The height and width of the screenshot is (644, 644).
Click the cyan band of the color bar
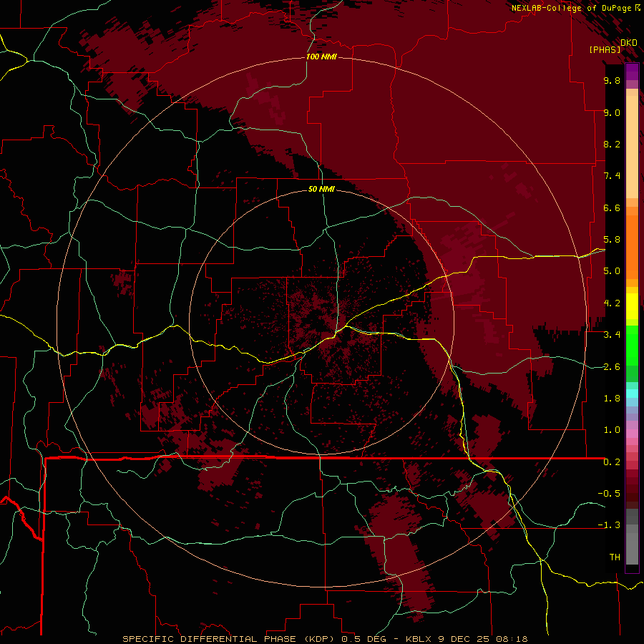pos(632,394)
